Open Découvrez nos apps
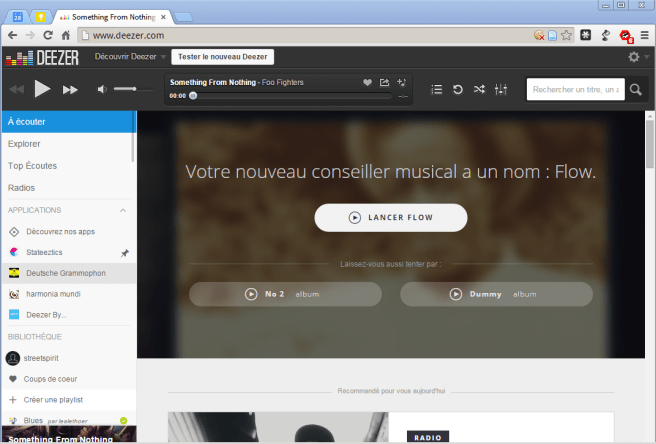Screen dimensions: 656x444 (69, 232)
